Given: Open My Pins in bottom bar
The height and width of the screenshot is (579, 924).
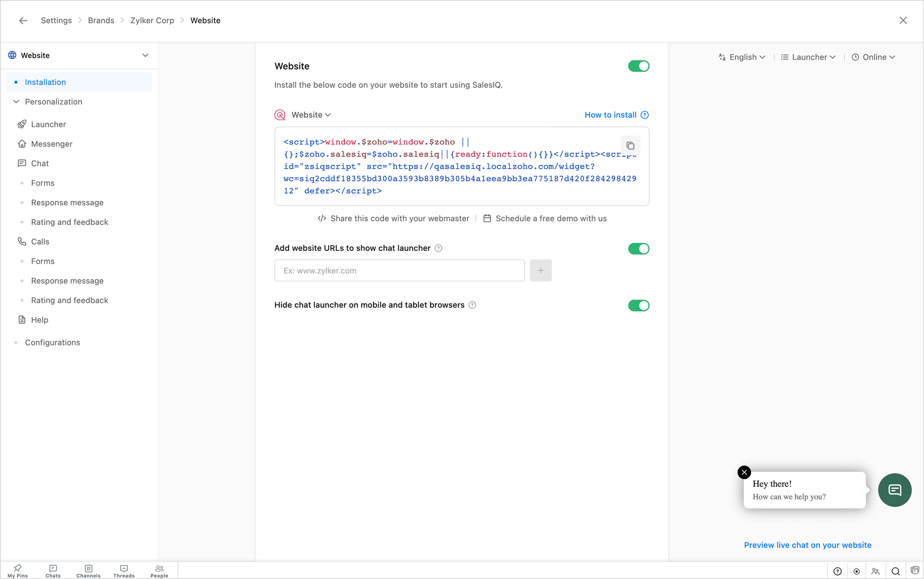Looking at the screenshot, I should pyautogui.click(x=18, y=570).
